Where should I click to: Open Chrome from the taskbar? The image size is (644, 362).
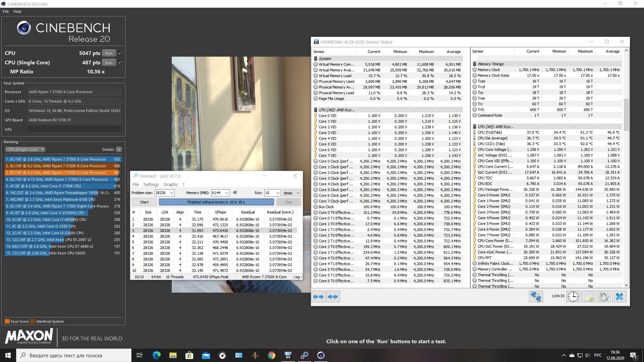(x=272, y=355)
